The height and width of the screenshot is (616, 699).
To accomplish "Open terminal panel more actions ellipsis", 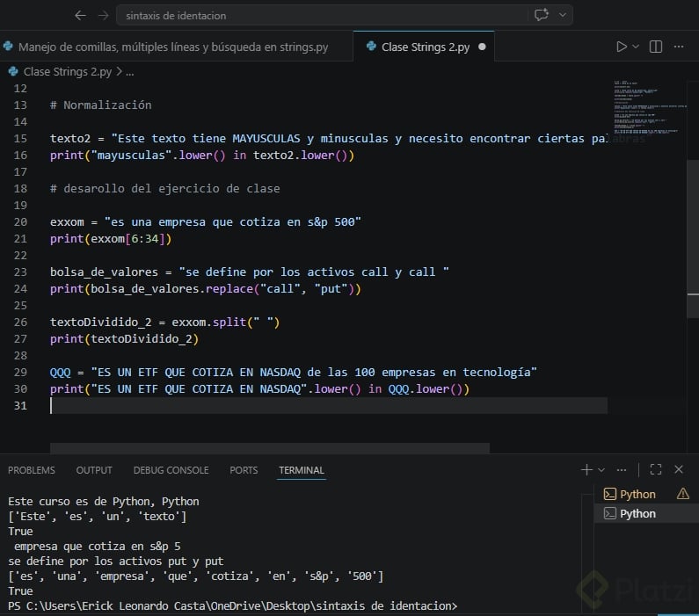I will [623, 470].
